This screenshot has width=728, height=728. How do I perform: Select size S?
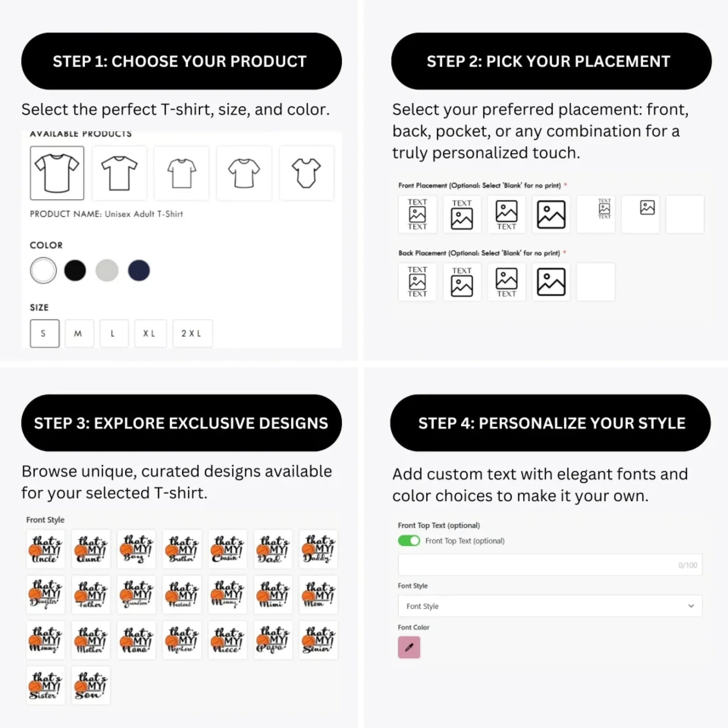[x=44, y=334]
